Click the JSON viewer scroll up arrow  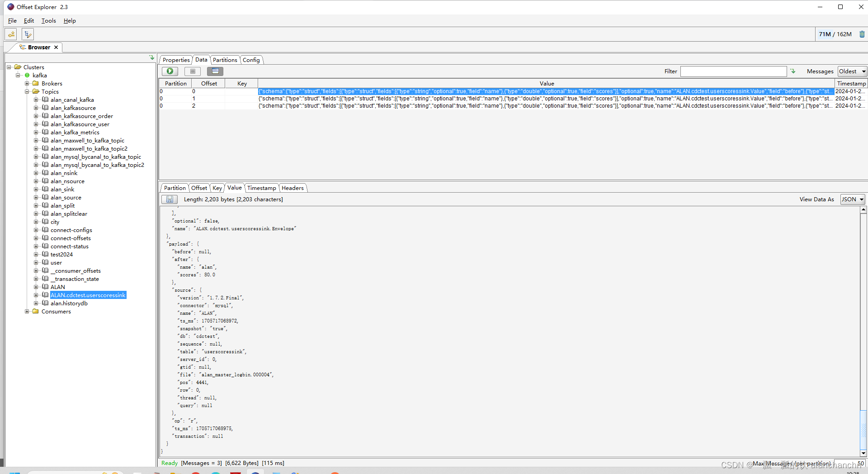tap(863, 210)
